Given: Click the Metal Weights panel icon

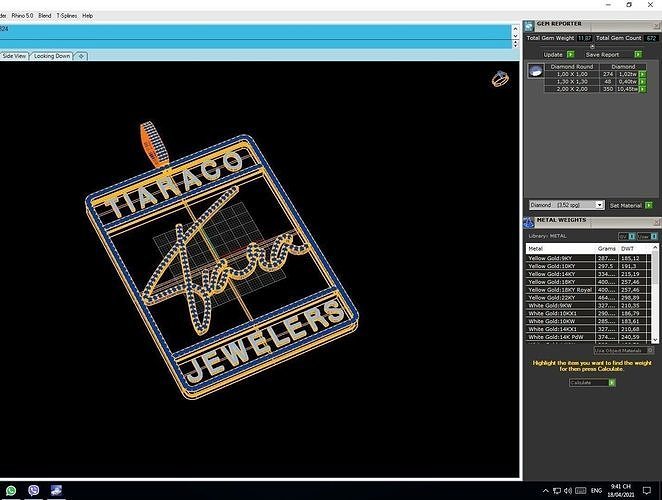Looking at the screenshot, I should (x=529, y=222).
